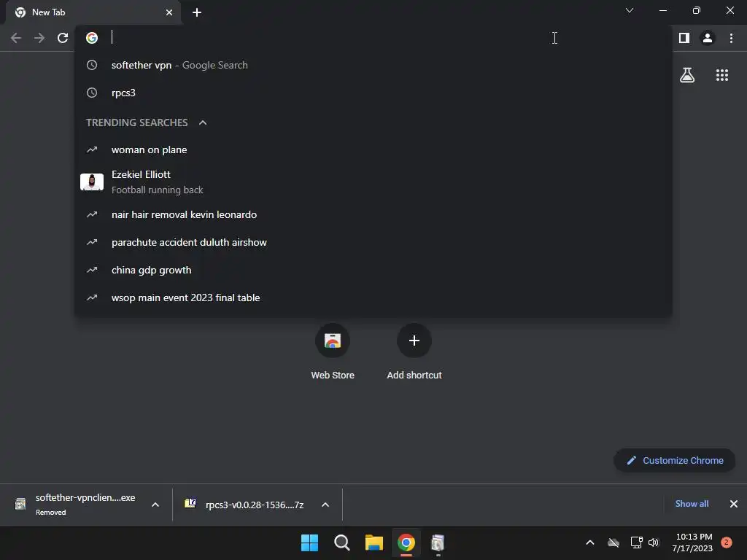The width and height of the screenshot is (747, 560).
Task: Open the tab search chevron
Action: (x=630, y=10)
